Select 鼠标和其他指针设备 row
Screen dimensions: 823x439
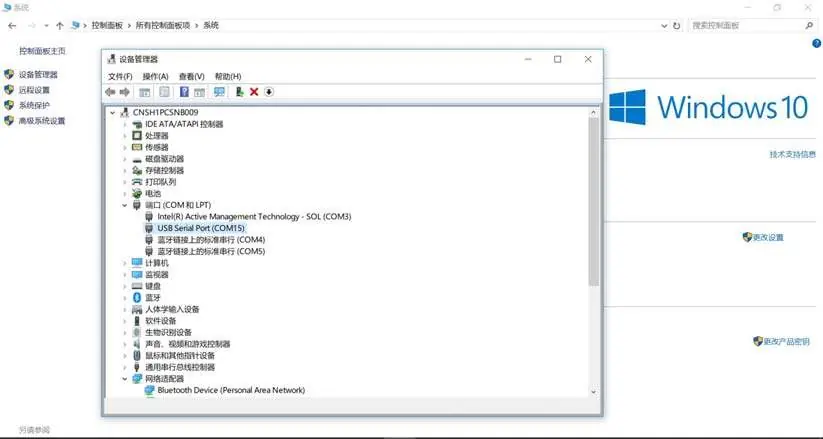[x=180, y=356]
